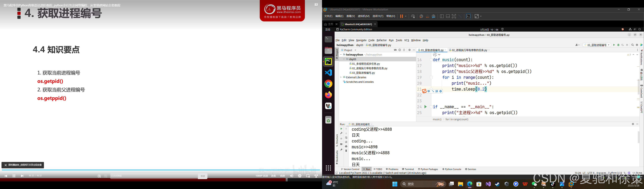Rerun program in Run panel
The height and width of the screenshot is (189, 644).
click(x=341, y=129)
